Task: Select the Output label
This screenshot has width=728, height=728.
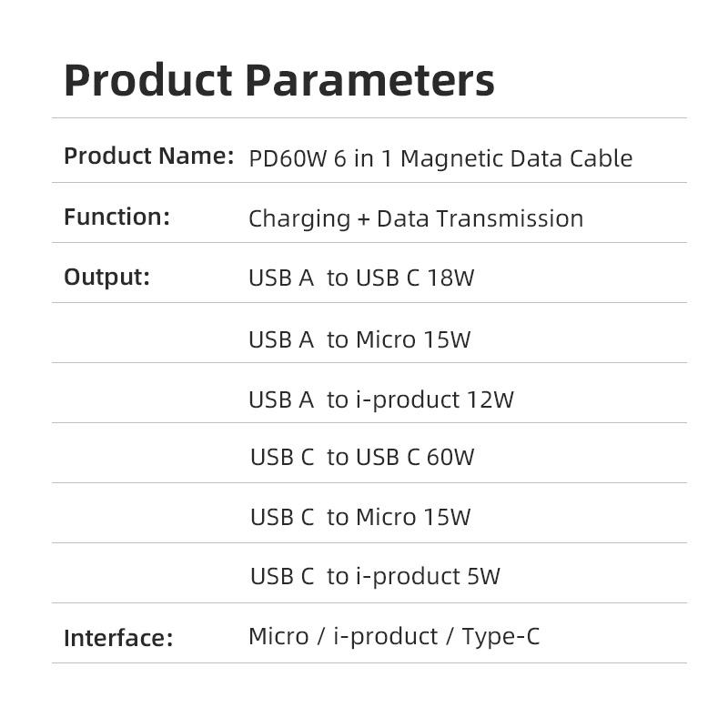Action: click(x=106, y=278)
